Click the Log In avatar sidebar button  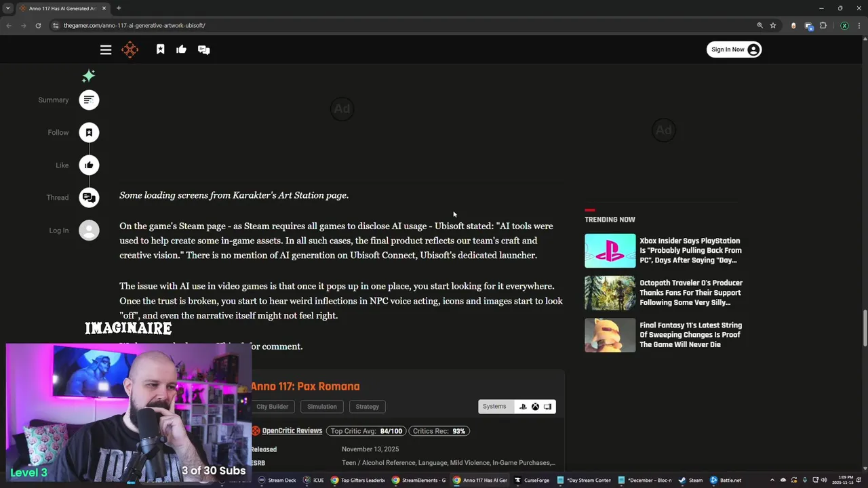tap(89, 230)
